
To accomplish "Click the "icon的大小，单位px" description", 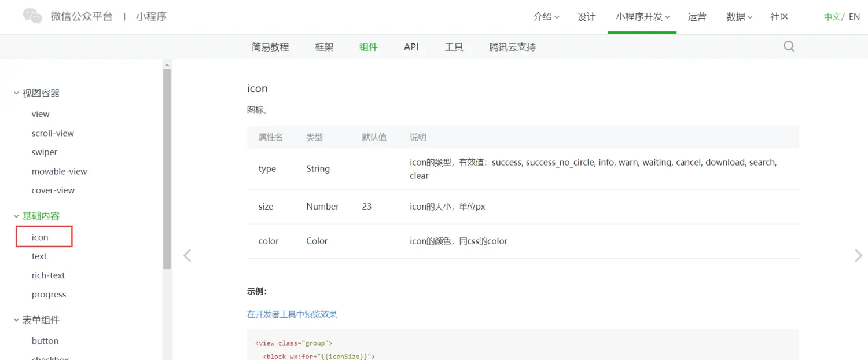I will [x=447, y=207].
